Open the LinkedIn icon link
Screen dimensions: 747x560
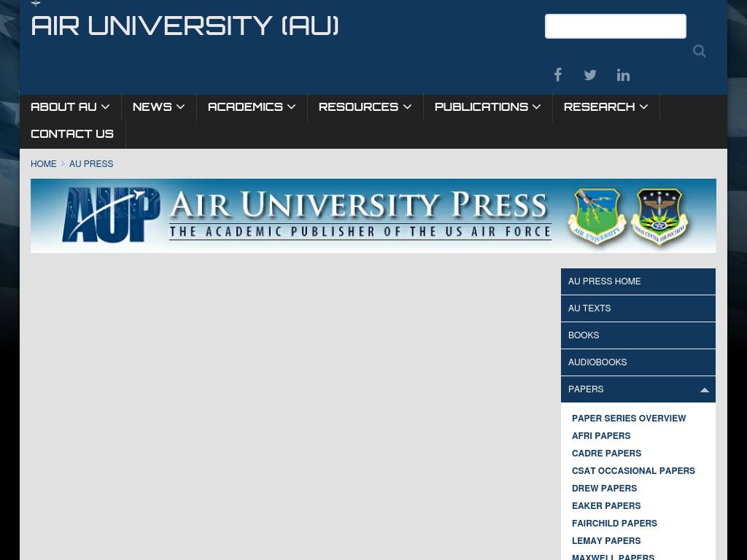point(623,75)
